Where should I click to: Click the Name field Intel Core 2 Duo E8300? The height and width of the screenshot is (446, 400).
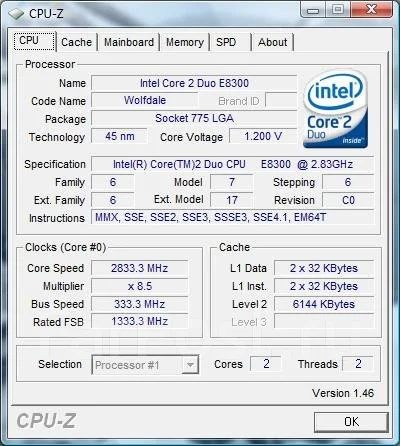point(194,83)
